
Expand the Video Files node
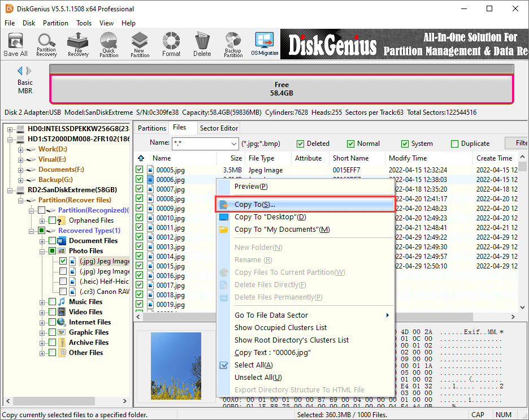(42, 313)
